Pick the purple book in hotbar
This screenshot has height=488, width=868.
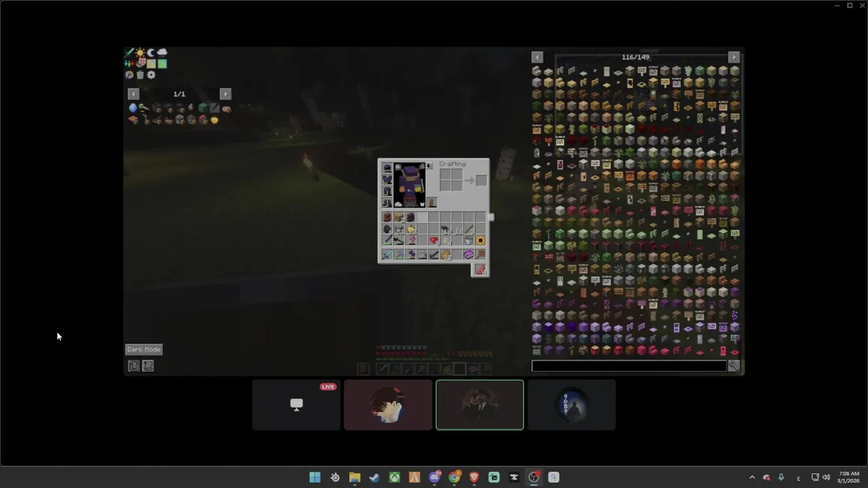[x=469, y=255]
